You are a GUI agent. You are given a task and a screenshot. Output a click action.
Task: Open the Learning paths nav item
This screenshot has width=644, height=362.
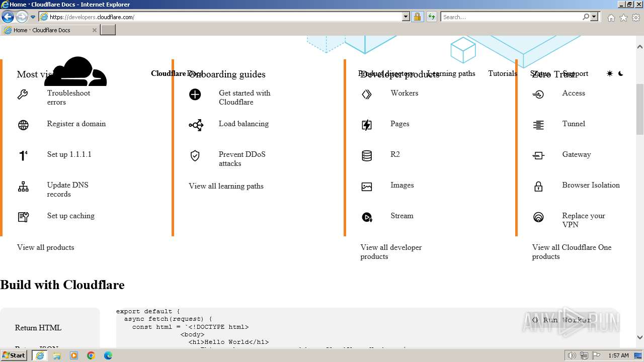451,73
